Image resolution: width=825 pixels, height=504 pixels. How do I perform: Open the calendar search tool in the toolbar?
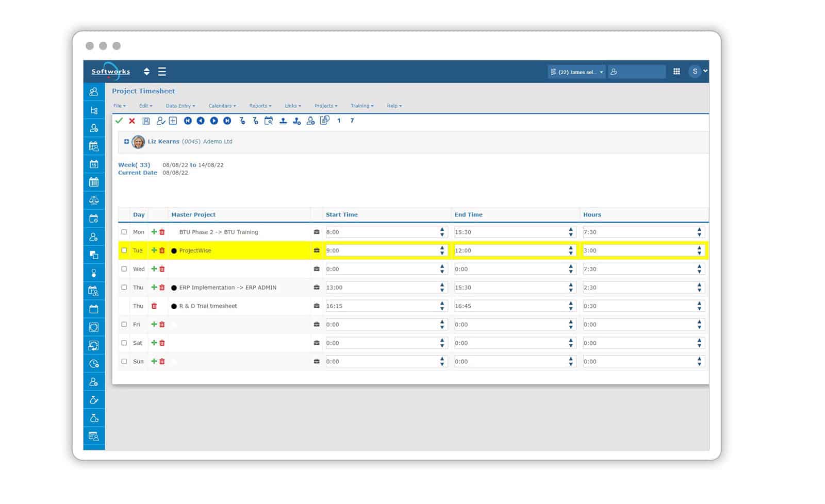(x=269, y=121)
